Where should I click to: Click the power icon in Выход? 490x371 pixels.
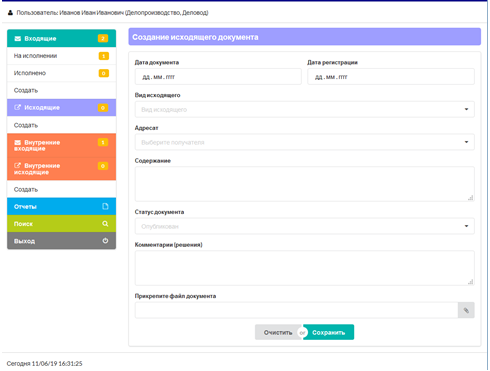click(x=105, y=241)
